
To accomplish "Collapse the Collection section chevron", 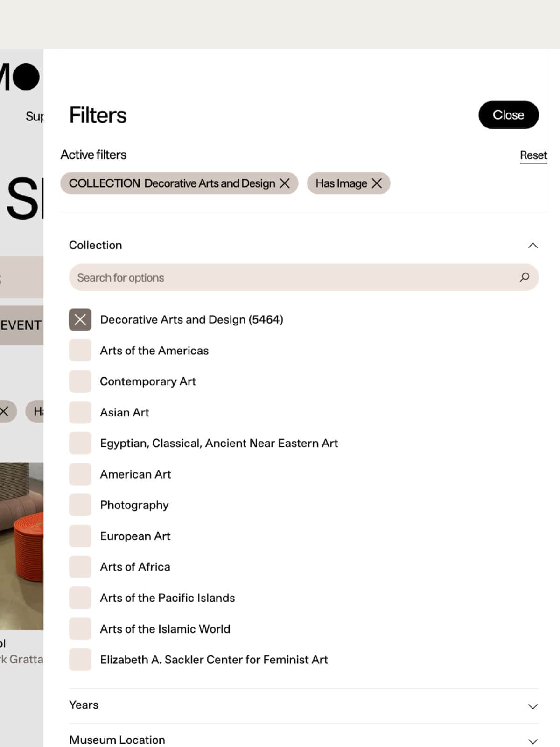I will [532, 246].
